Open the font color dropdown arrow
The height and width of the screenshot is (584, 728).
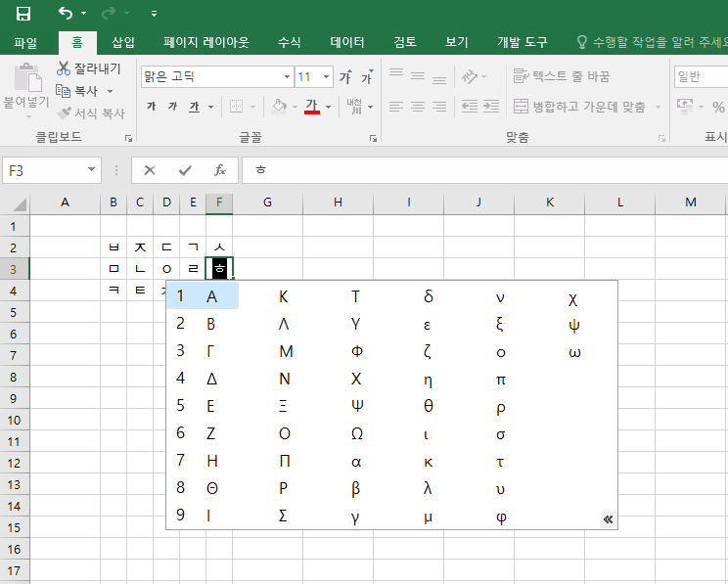pyautogui.click(x=328, y=107)
